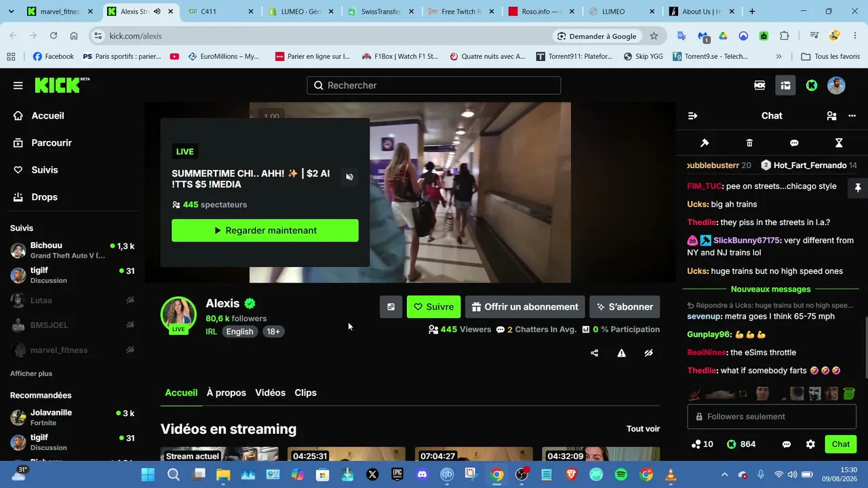
Task: Open the Tous les favoris bookmarks folder
Action: pos(830,56)
